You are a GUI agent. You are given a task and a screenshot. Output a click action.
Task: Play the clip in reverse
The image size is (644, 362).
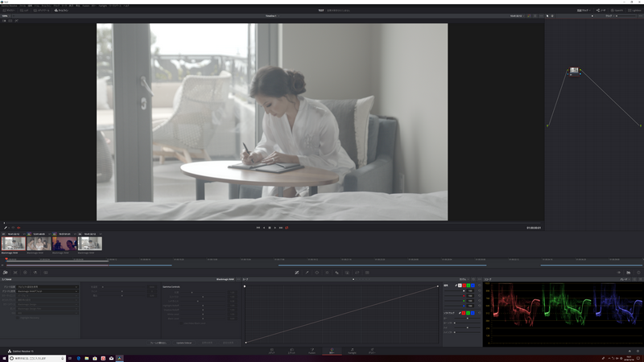pos(264,228)
